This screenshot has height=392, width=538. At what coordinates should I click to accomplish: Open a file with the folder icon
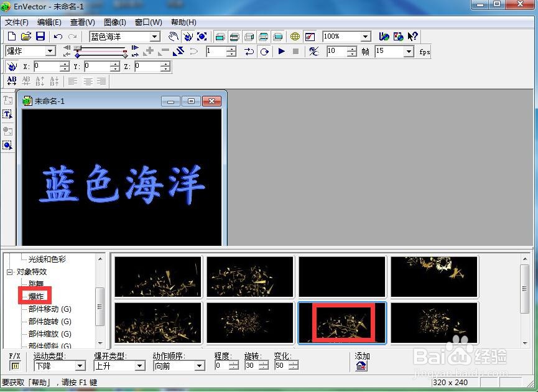(26, 36)
